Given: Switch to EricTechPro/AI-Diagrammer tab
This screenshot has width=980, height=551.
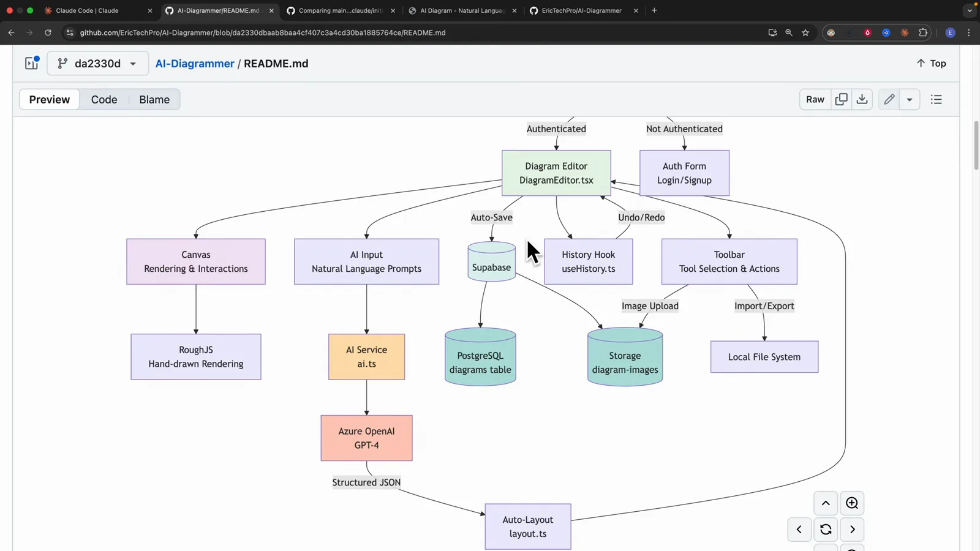Looking at the screenshot, I should point(584,10).
